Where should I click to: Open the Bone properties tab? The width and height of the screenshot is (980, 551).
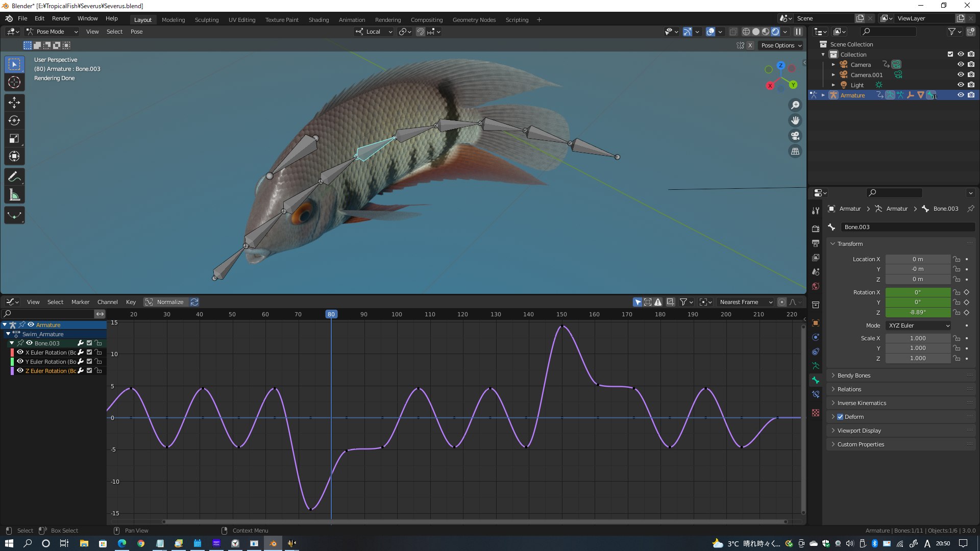(x=816, y=380)
